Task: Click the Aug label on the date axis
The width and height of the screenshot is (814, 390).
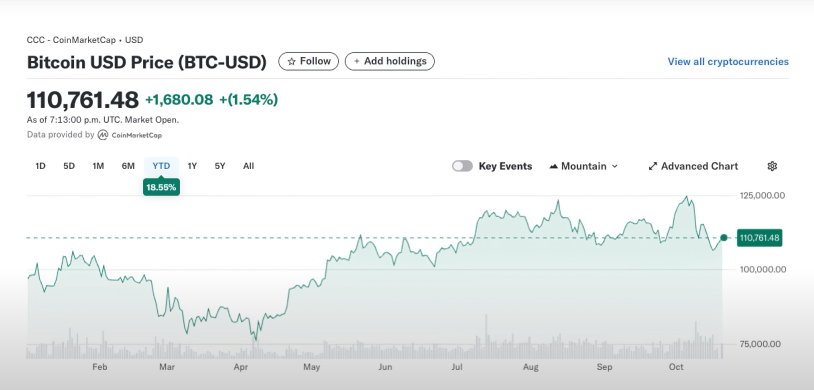Action: (x=531, y=367)
